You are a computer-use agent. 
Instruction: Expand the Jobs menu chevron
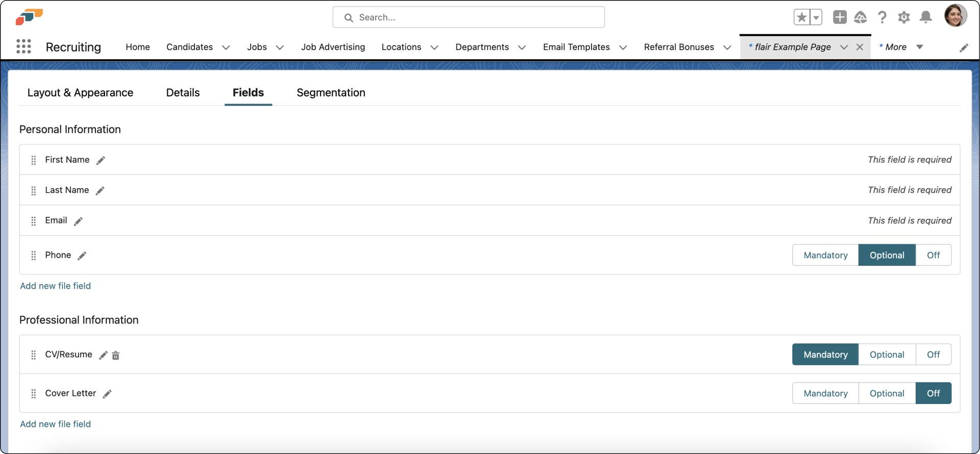pos(280,47)
